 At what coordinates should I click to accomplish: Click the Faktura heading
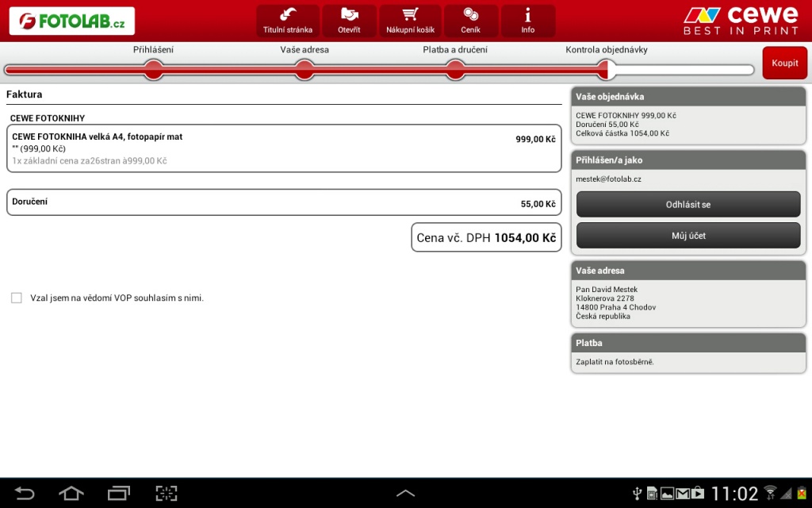pyautogui.click(x=25, y=94)
